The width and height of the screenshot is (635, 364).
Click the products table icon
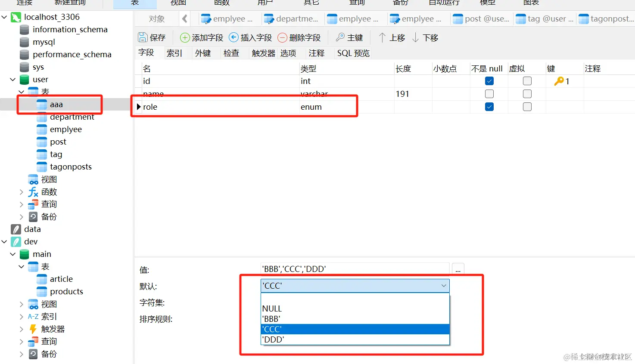42,292
